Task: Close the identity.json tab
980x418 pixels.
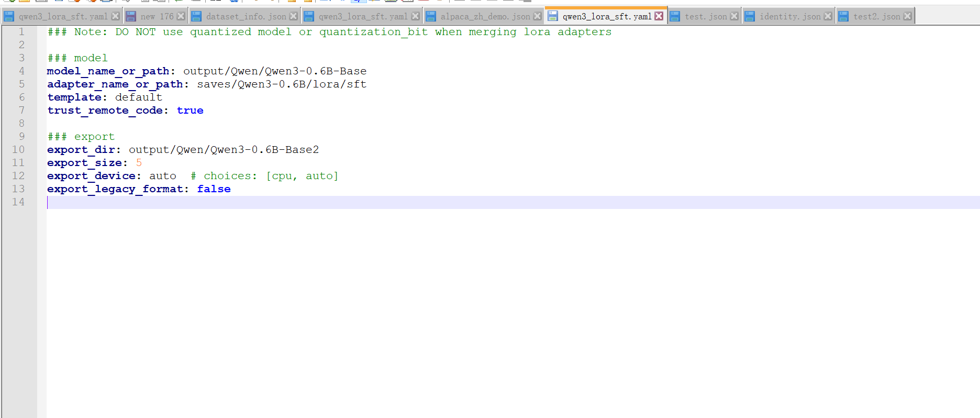Action: coord(828,16)
